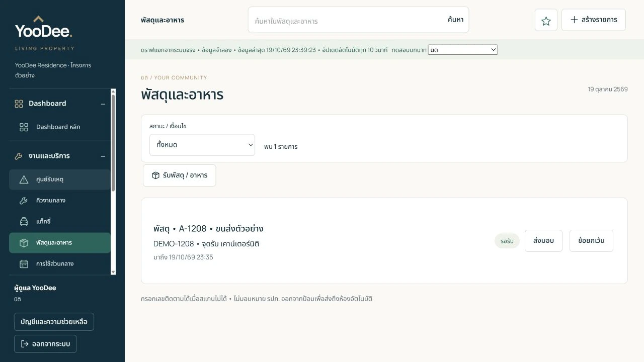The width and height of the screenshot is (644, 362).
Task: Collapse the งานและบริการ section with minus toggle
Action: [x=103, y=156]
